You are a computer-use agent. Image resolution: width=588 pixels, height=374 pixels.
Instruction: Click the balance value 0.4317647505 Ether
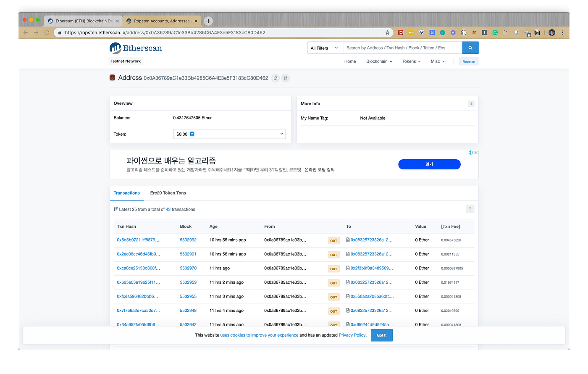[x=192, y=118]
